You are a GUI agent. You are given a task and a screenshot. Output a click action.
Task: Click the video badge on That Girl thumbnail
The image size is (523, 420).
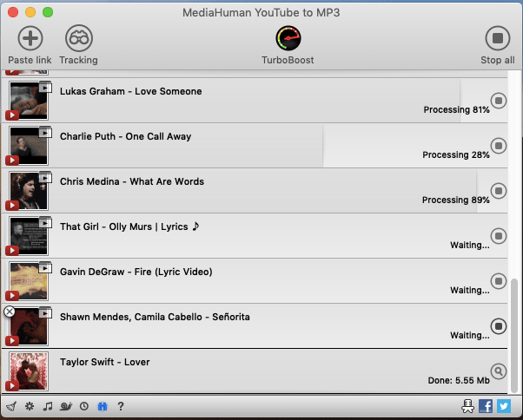(x=45, y=222)
